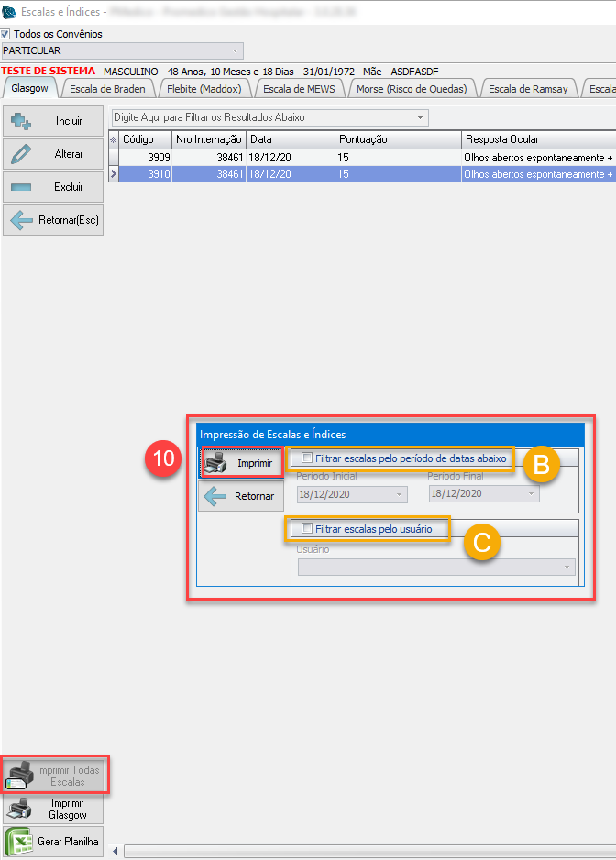Click the Retornar(Esc) arrow icon
Viewport: 616px width, 860px height.
click(x=21, y=220)
